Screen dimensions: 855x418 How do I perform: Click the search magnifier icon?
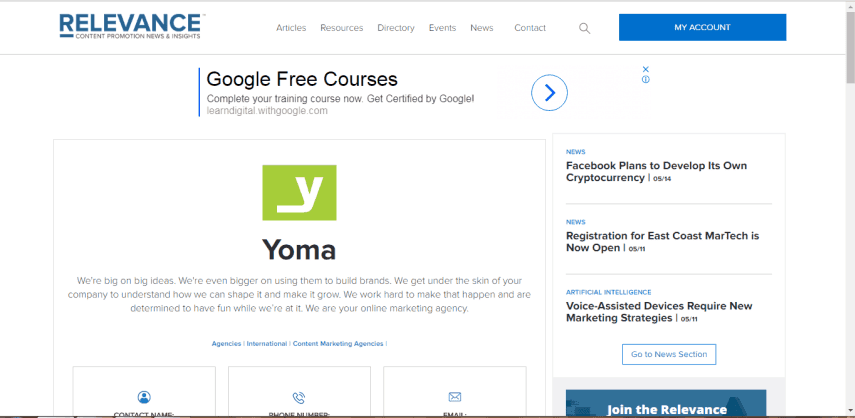click(x=585, y=28)
